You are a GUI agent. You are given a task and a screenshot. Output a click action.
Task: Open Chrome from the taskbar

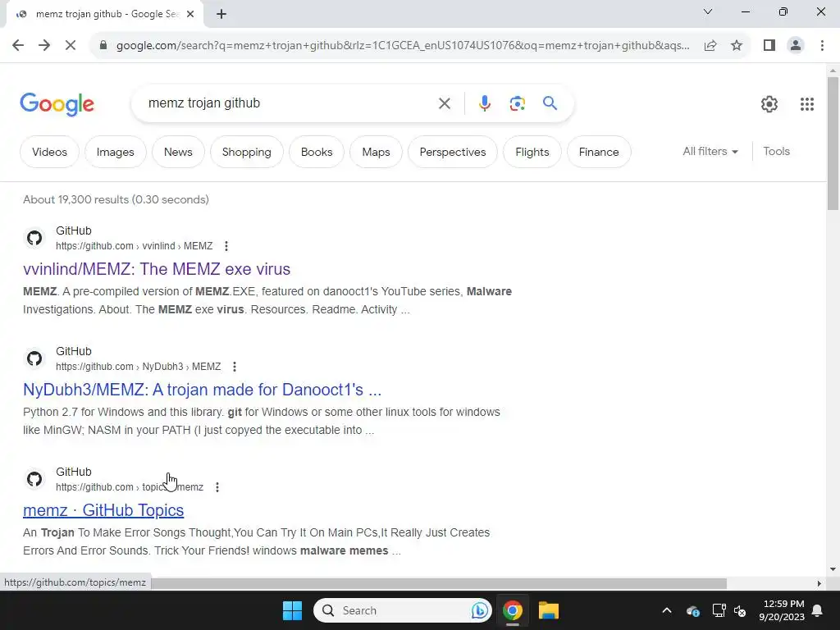click(512, 610)
